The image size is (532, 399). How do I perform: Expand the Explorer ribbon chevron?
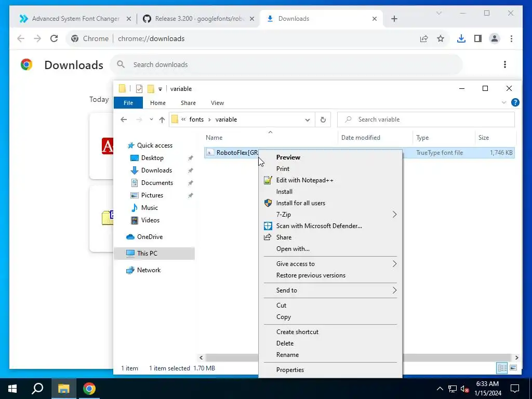pos(503,102)
